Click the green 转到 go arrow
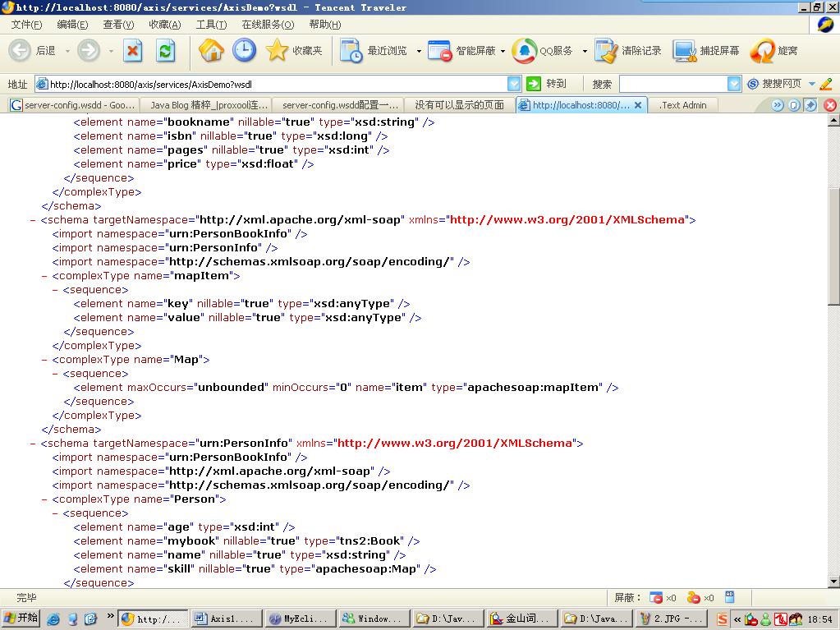The height and width of the screenshot is (630, 840). (534, 84)
